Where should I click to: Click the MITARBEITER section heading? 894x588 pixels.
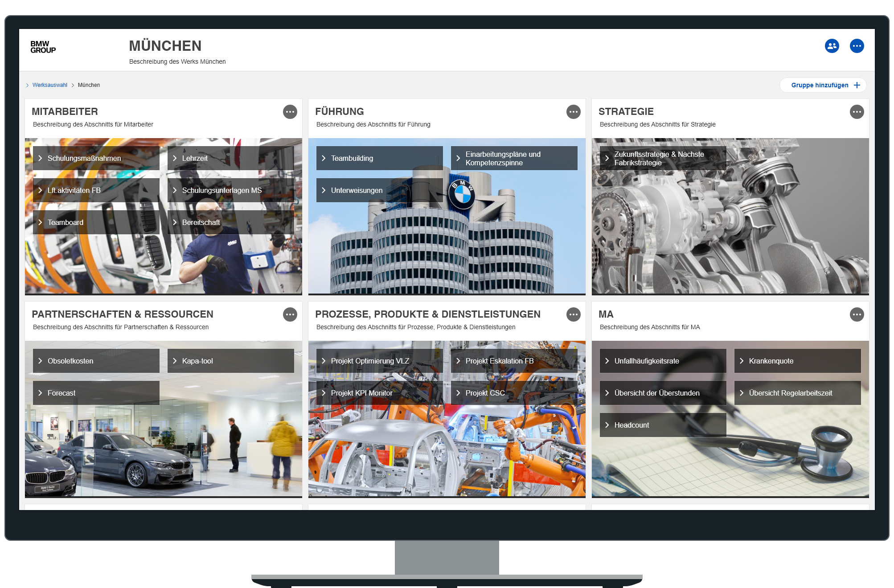pyautogui.click(x=65, y=112)
